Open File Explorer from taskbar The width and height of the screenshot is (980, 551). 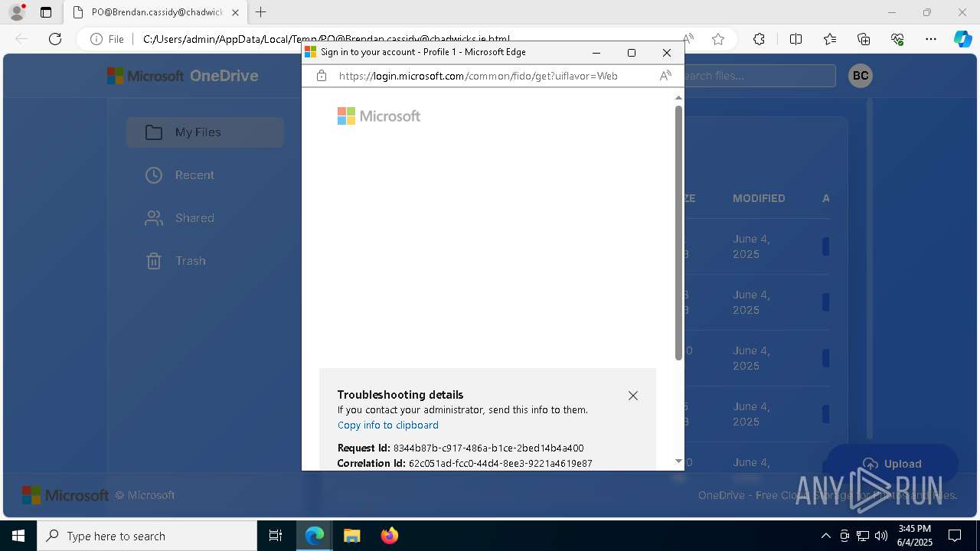coord(351,536)
